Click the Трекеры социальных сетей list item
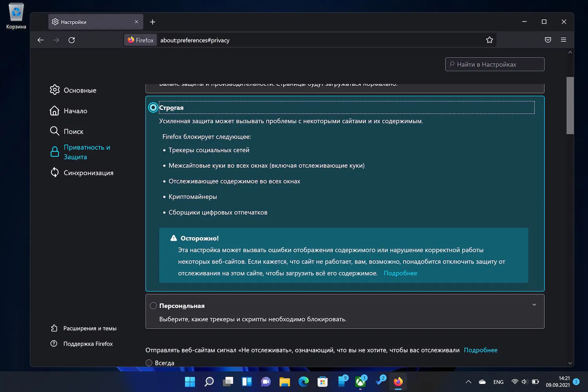This screenshot has width=588, height=392. (x=209, y=150)
